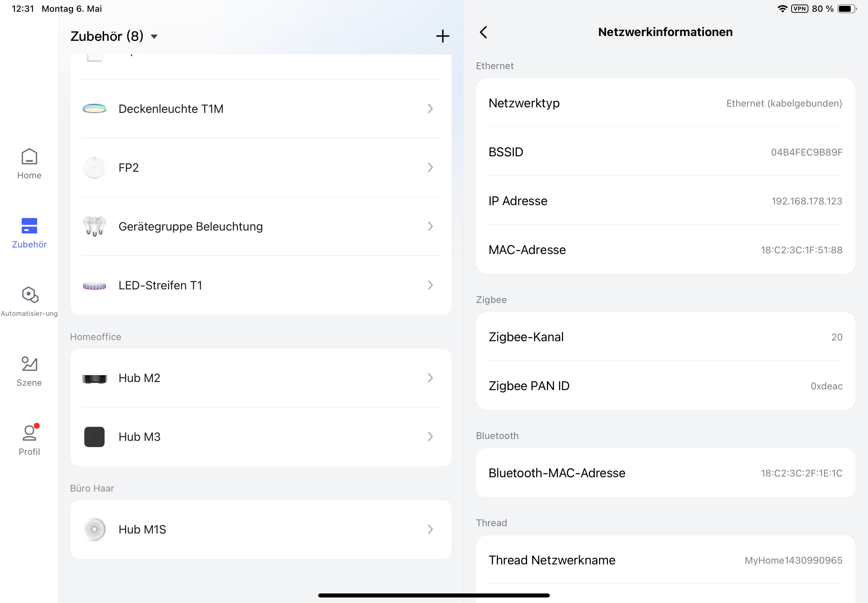Tap the Deckenleuchte T1M lamp icon
The image size is (868, 603).
tap(94, 109)
